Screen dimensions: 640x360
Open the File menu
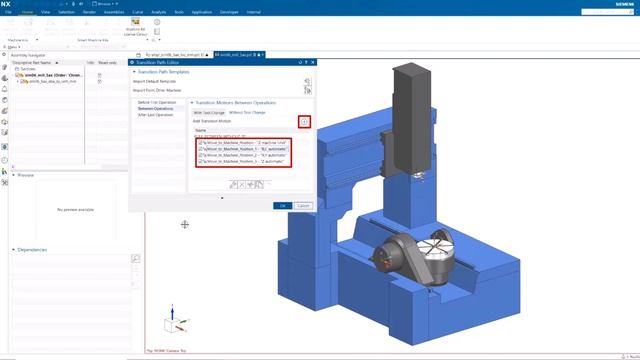coord(8,12)
